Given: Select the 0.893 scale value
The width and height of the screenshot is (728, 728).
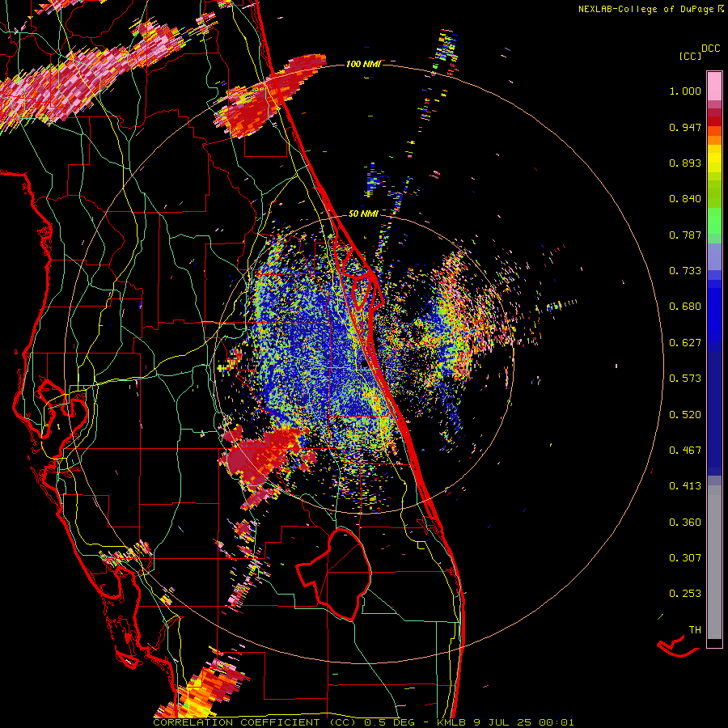Looking at the screenshot, I should (685, 163).
